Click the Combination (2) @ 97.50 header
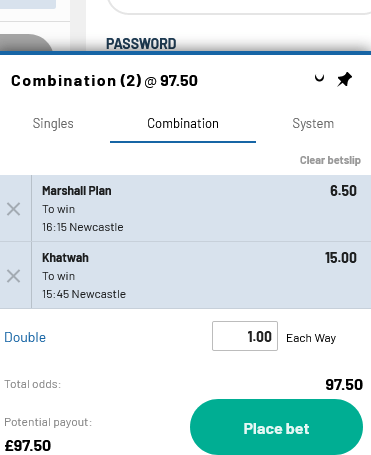The image size is (371, 455). [104, 81]
